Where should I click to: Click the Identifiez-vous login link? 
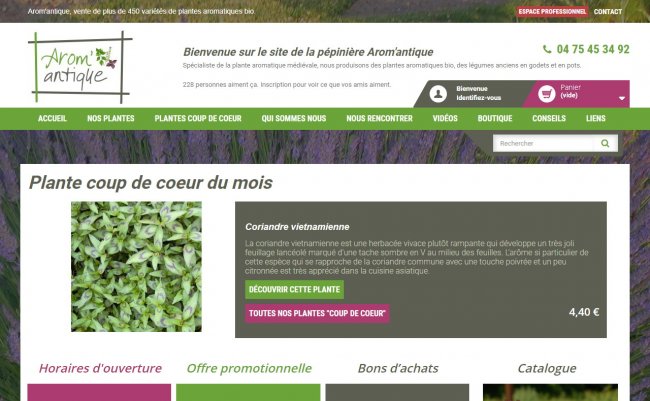[x=479, y=98]
